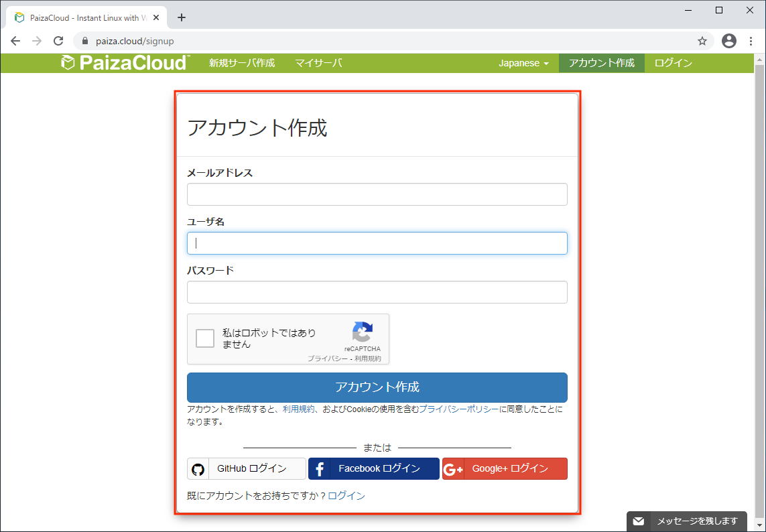Focus the パスワード input field
766x532 pixels.
[x=377, y=292]
